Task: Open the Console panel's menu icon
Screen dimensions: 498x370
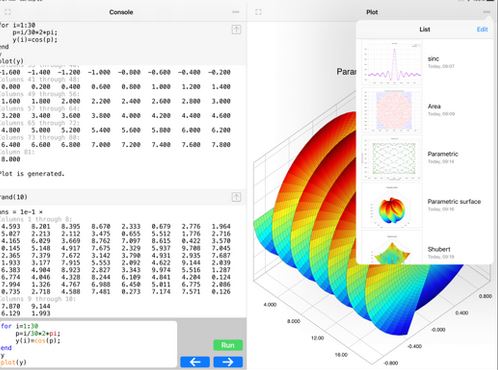Action: (x=236, y=12)
